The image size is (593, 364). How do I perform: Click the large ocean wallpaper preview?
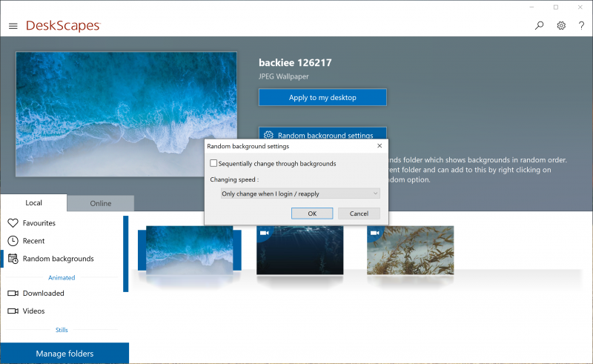(126, 114)
